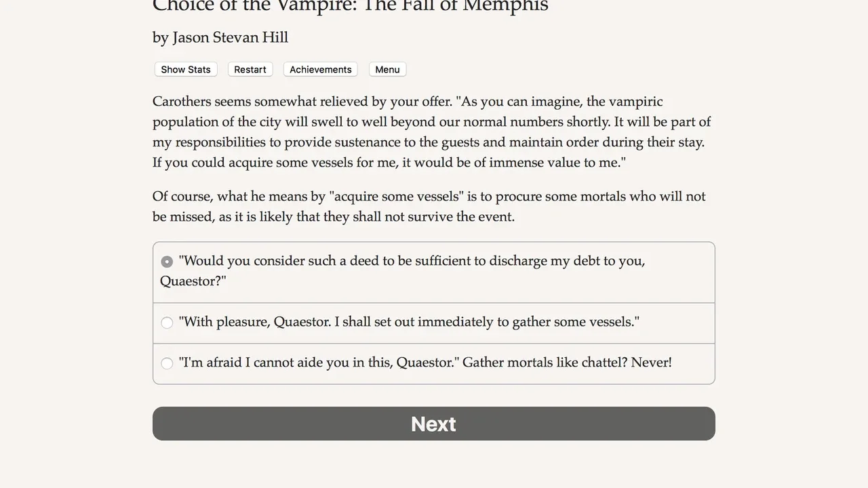The image size is (868, 488).
Task: Open the Show Stats screen
Action: click(186, 69)
